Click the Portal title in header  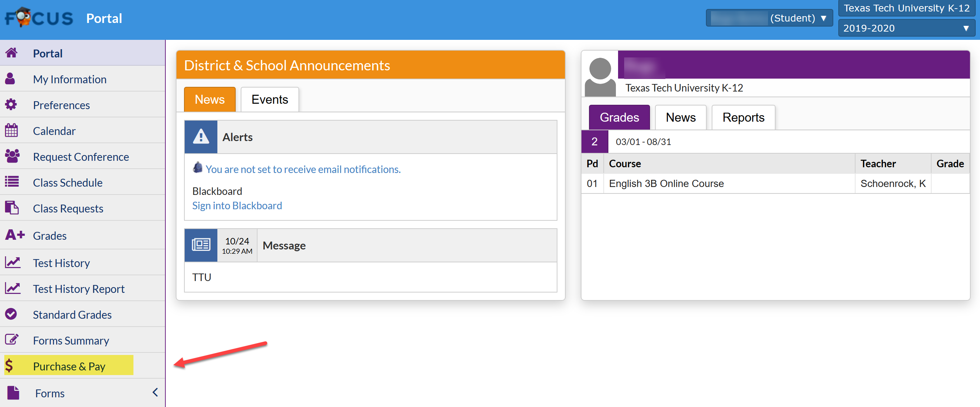(x=104, y=18)
